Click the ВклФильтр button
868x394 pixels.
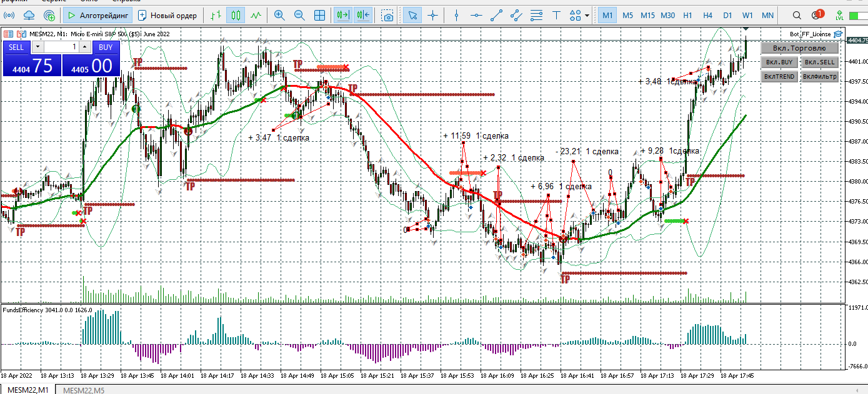[819, 77]
